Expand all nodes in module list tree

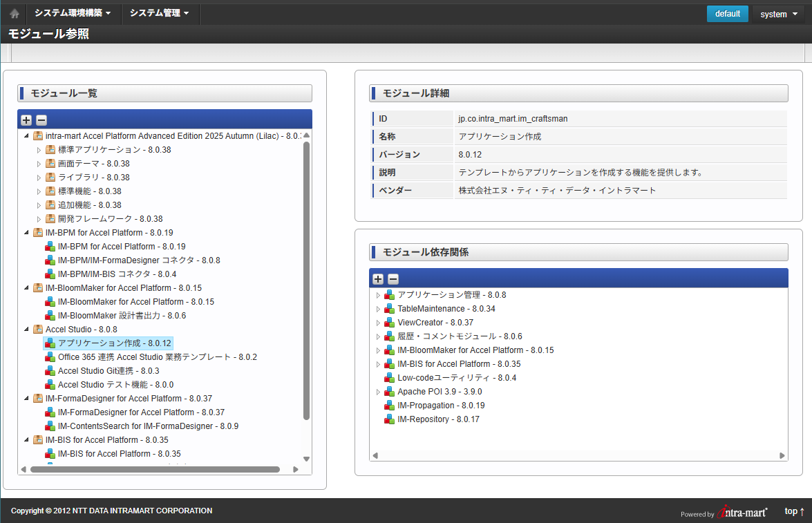coord(26,120)
